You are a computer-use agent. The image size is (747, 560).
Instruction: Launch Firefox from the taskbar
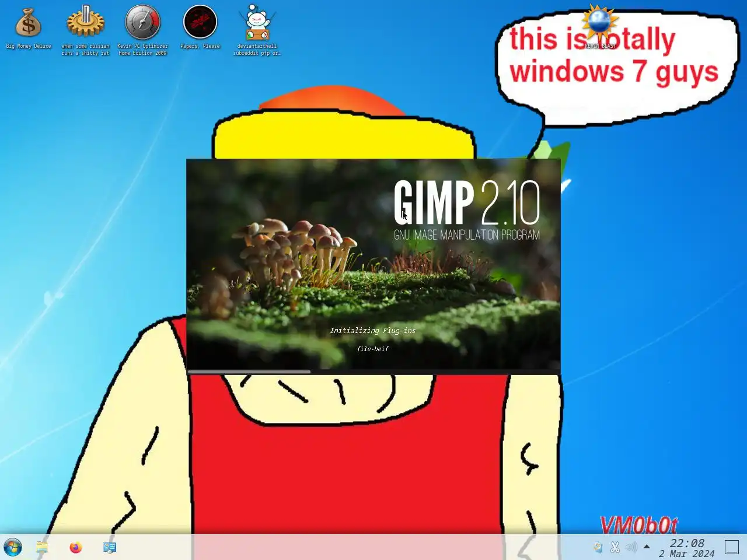click(x=76, y=547)
